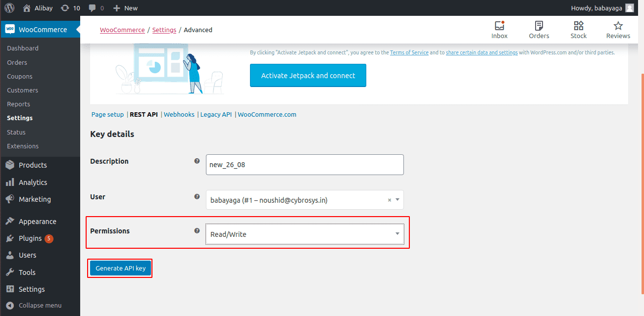Click the WooCommerce breadcrumb link
The width and height of the screenshot is (644, 316).
122,30
